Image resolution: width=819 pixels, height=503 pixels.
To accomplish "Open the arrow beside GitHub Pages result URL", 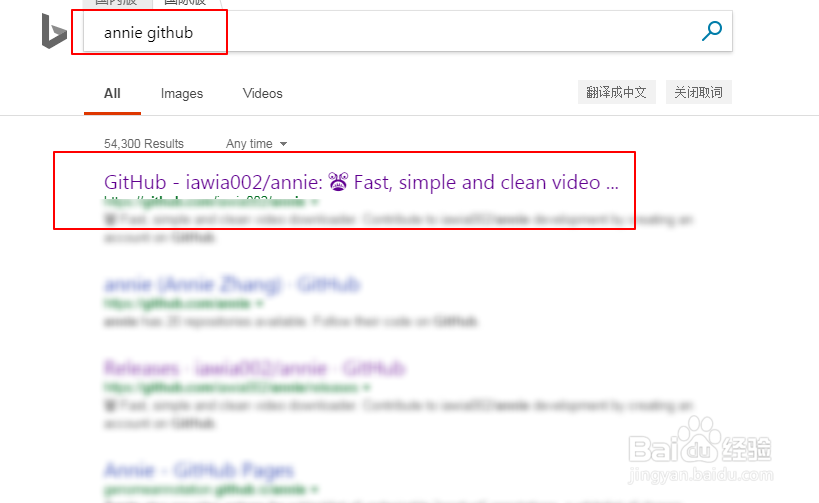I will [314, 490].
